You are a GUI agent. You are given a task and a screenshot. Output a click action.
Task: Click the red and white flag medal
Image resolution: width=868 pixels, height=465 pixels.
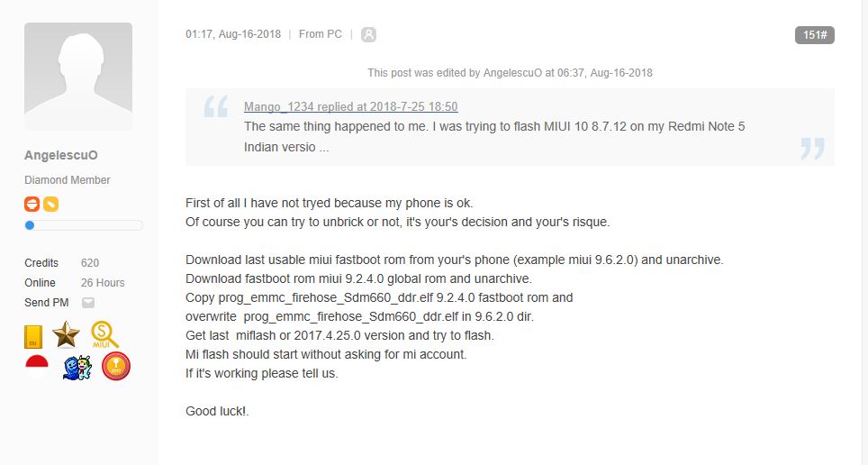click(37, 366)
